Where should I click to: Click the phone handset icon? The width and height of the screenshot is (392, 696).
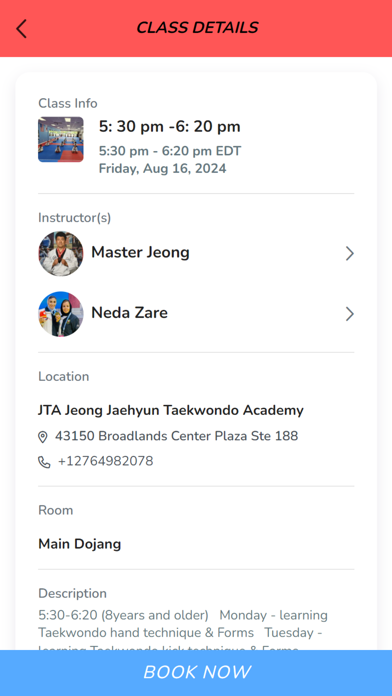click(44, 463)
